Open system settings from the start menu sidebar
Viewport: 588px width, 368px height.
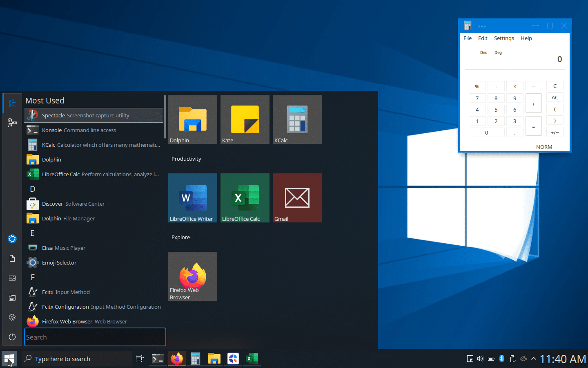pyautogui.click(x=12, y=317)
